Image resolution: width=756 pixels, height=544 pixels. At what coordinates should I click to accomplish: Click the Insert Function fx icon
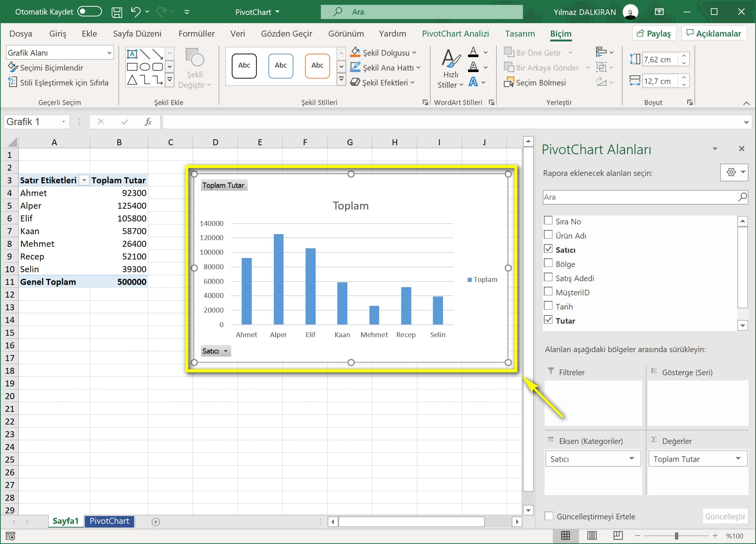click(x=148, y=122)
